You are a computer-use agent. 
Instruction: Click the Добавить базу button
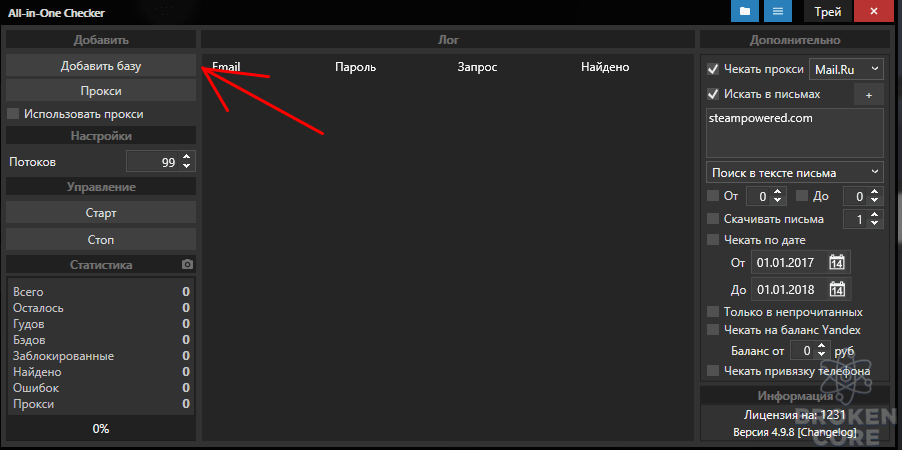point(101,66)
